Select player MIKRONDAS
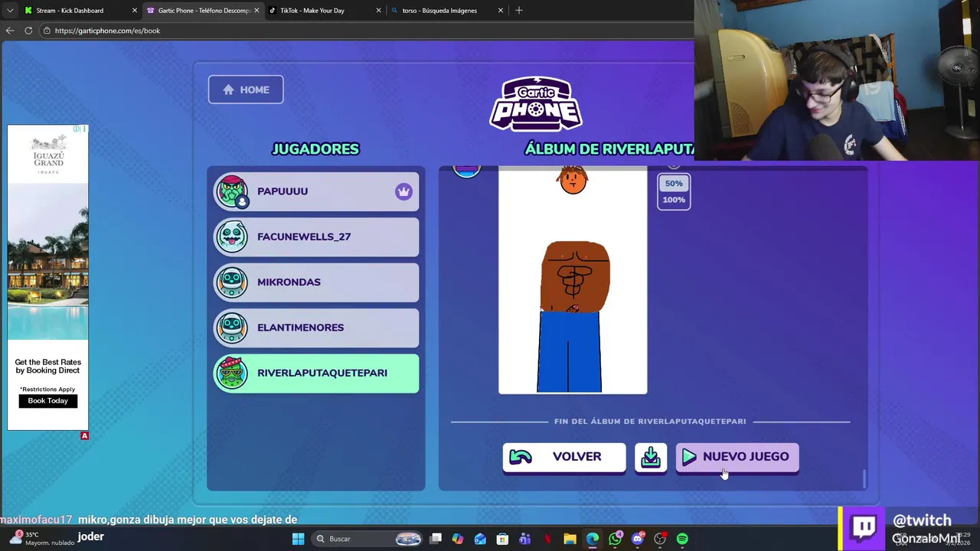 [316, 282]
